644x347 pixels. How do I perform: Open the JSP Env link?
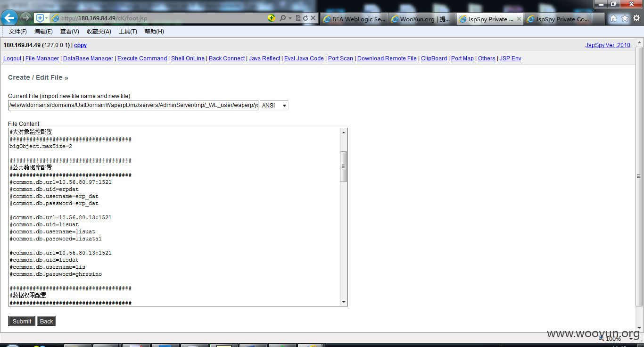[x=510, y=58]
